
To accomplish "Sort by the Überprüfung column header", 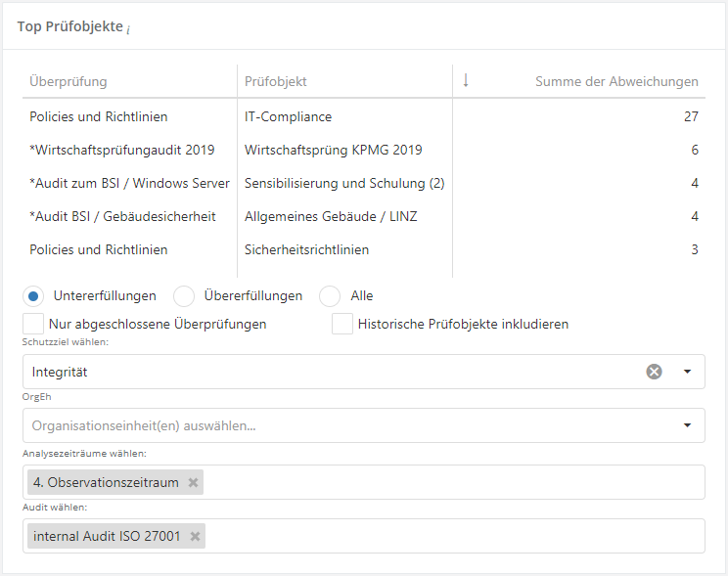I will coord(68,81).
